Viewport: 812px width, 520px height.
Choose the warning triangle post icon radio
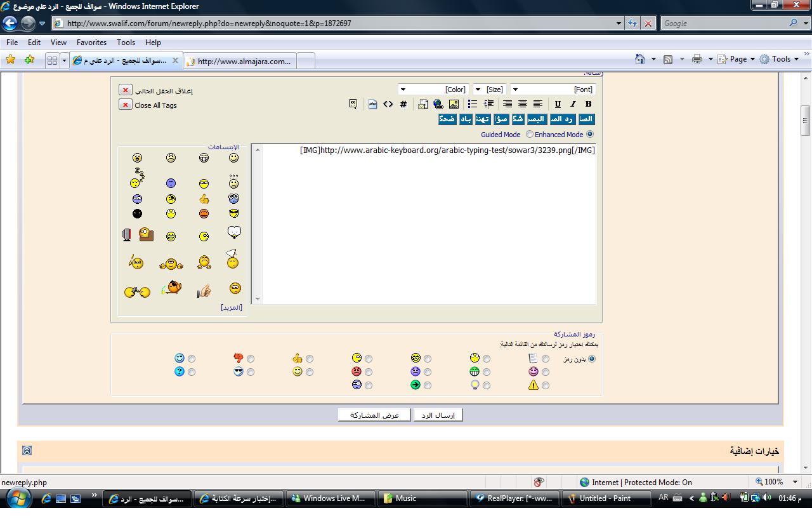546,385
